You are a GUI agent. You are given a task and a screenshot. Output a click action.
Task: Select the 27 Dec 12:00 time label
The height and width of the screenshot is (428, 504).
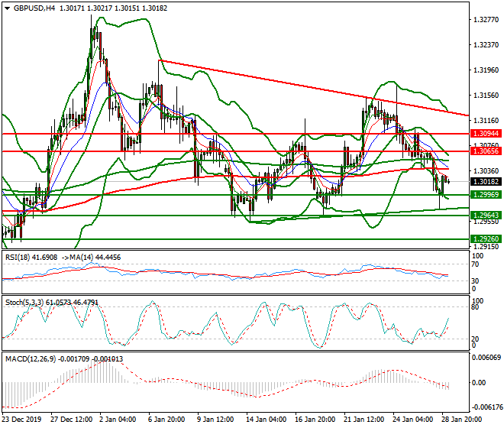click(71, 420)
